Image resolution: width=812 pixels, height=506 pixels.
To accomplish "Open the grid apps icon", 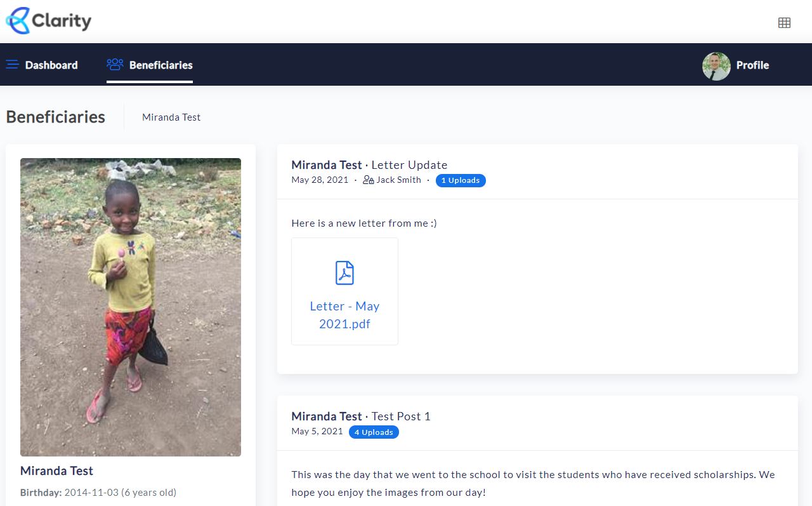I will point(784,23).
